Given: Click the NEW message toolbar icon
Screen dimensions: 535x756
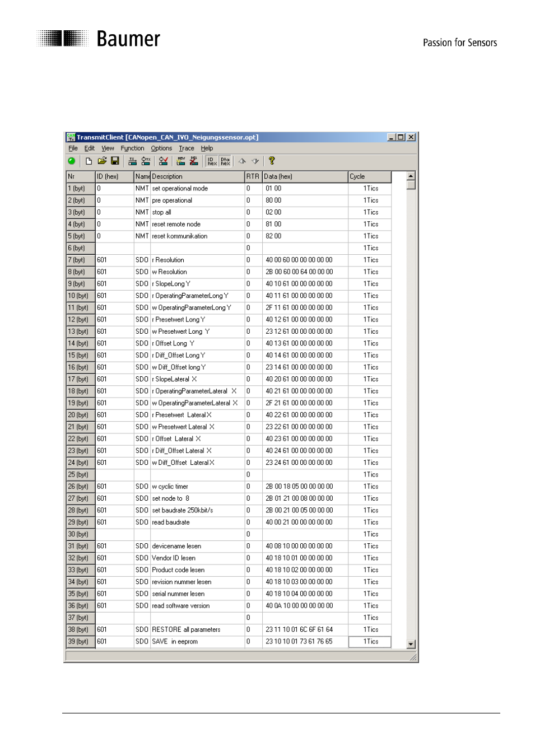Looking at the screenshot, I should (x=181, y=161).
